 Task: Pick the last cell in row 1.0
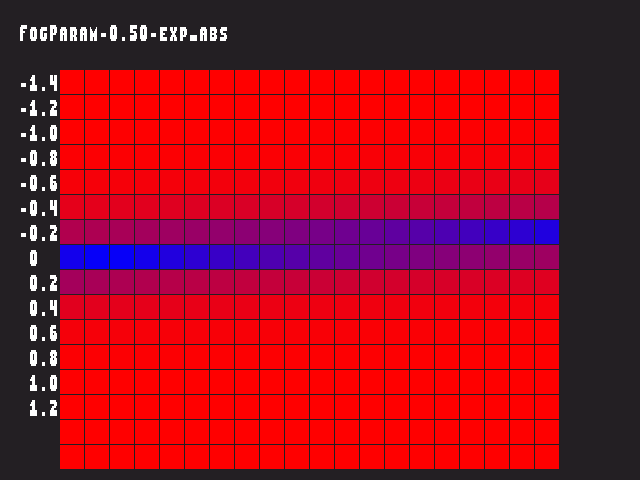pos(547,382)
